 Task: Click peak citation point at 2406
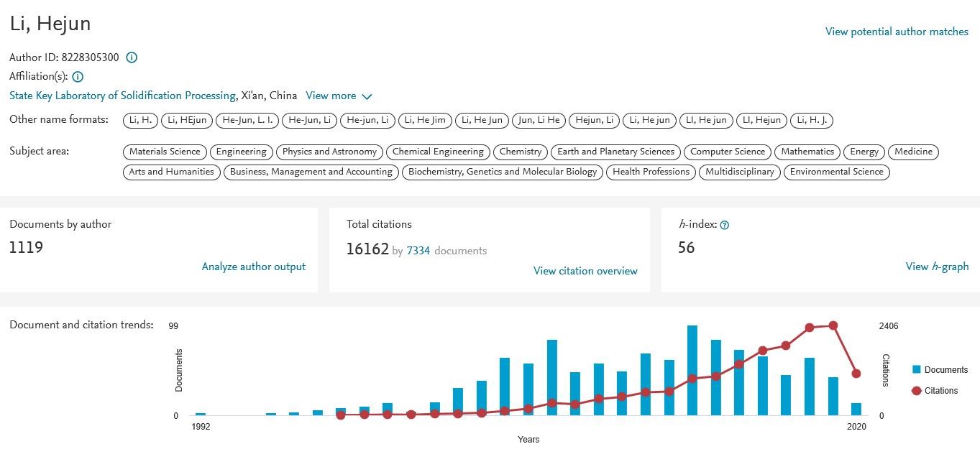(x=833, y=325)
